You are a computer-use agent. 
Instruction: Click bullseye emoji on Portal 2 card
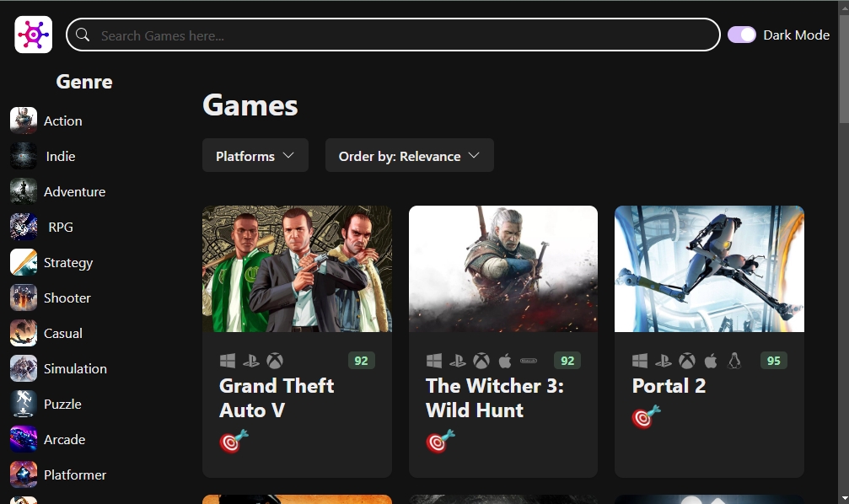[x=646, y=417]
